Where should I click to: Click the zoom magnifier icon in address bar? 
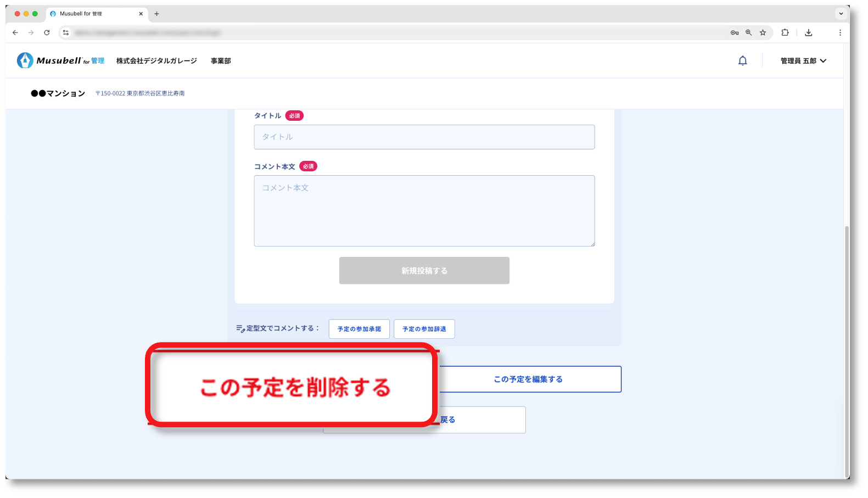748,33
